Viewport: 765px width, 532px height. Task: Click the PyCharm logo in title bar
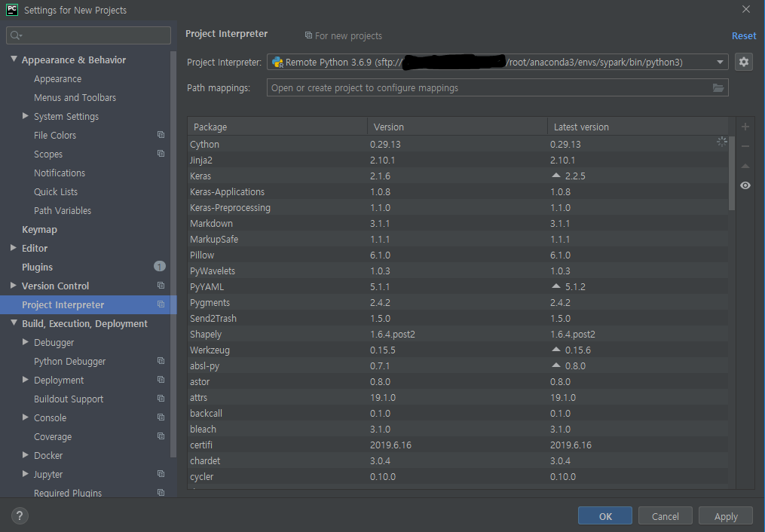click(12, 9)
